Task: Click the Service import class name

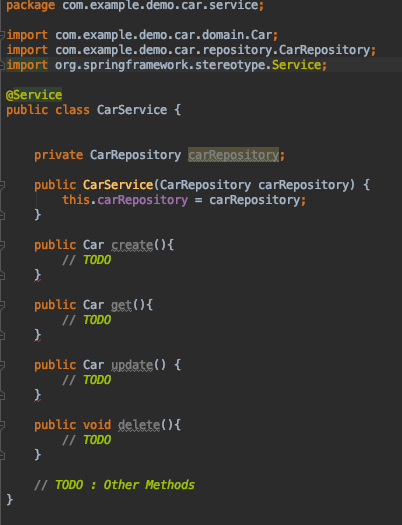Action: [297, 65]
